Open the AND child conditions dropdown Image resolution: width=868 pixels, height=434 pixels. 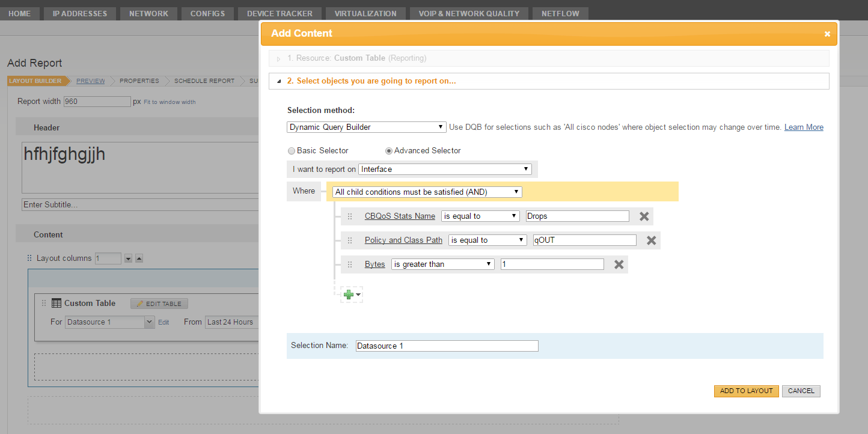click(x=427, y=192)
